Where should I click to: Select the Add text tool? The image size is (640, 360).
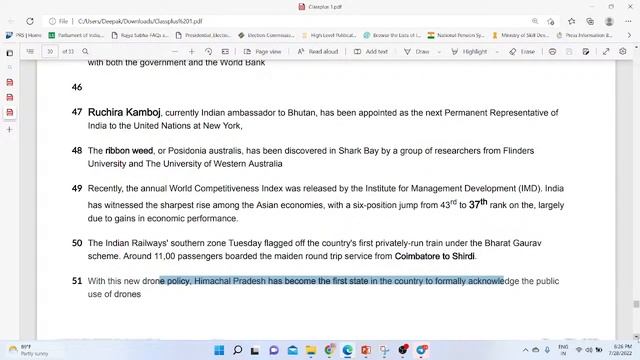(371, 51)
